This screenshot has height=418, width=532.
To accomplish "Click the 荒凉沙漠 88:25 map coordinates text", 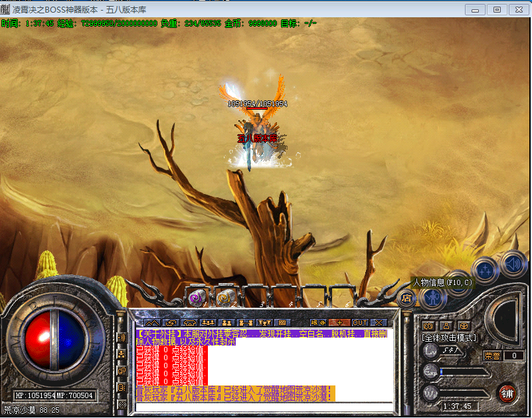I will [32, 410].
